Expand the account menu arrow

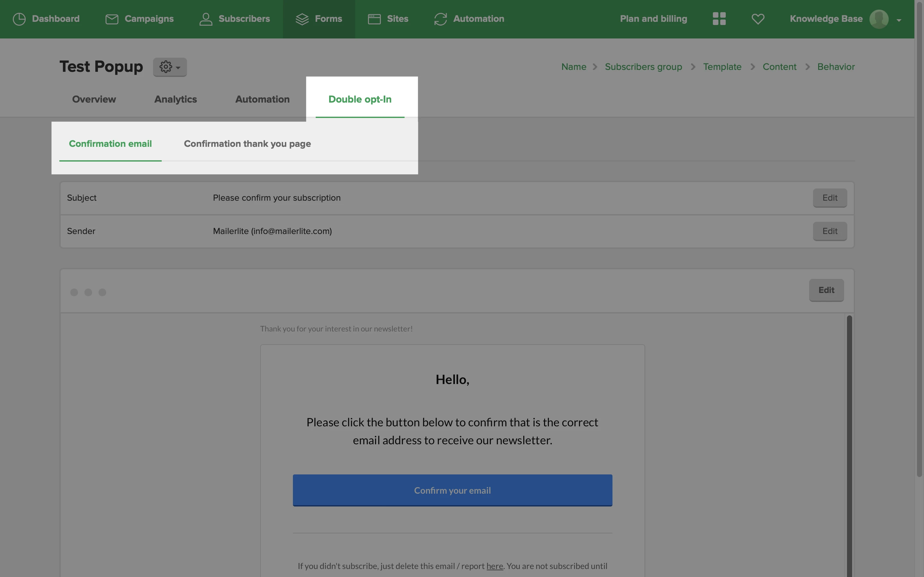pos(899,20)
